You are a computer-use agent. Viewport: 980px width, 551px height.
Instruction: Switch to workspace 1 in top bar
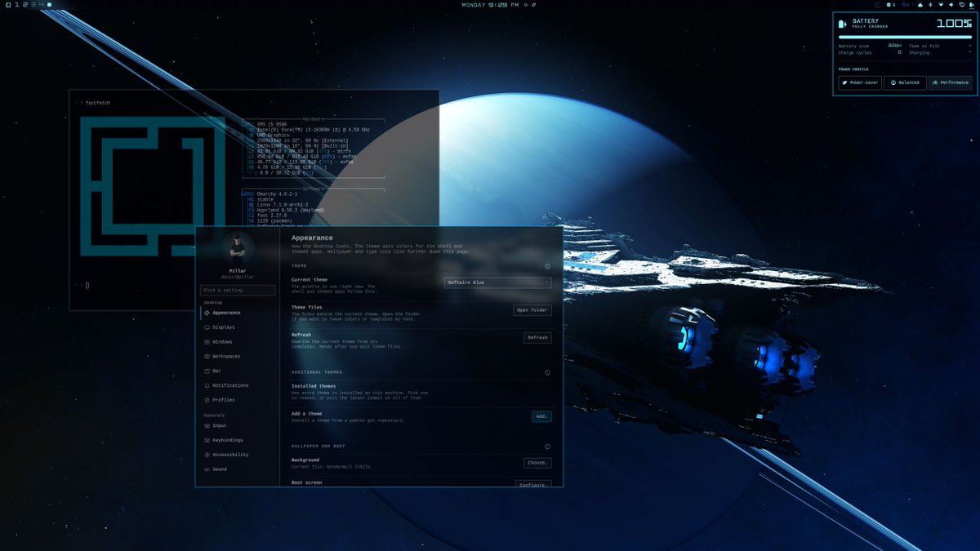[16, 5]
